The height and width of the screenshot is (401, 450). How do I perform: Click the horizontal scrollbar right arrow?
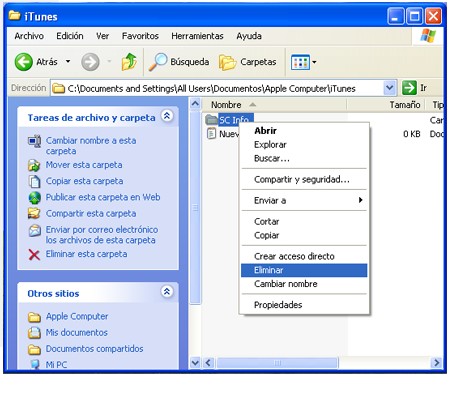click(436, 363)
